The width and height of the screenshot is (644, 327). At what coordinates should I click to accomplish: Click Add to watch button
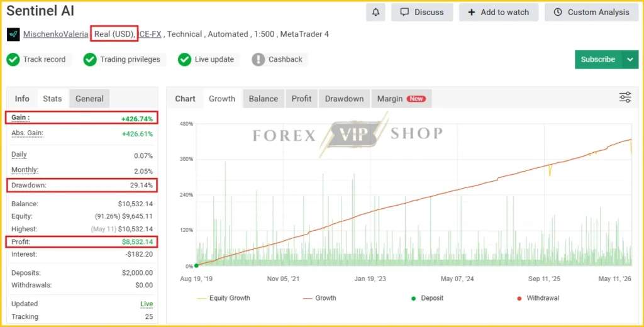pyautogui.click(x=499, y=13)
